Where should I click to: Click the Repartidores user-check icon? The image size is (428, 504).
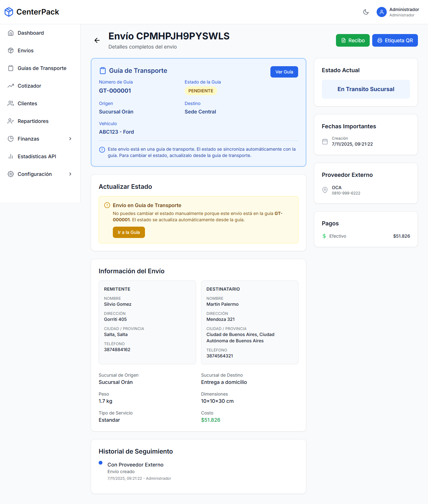tap(11, 121)
